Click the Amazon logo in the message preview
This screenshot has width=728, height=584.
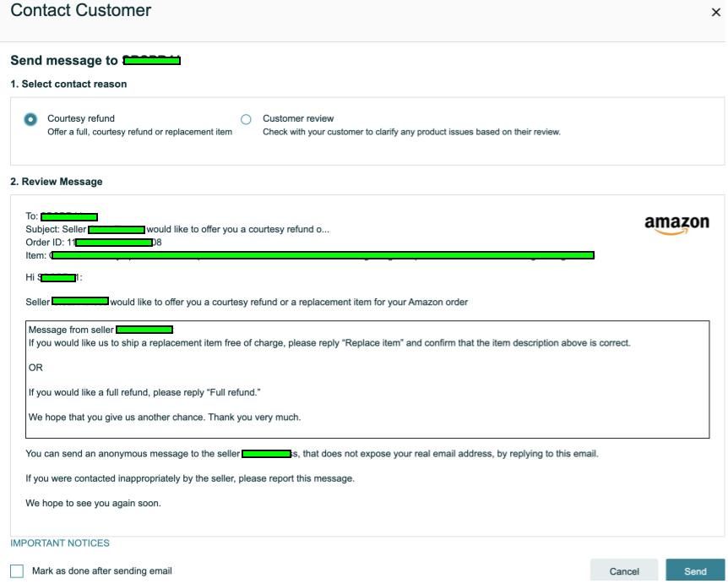(676, 225)
